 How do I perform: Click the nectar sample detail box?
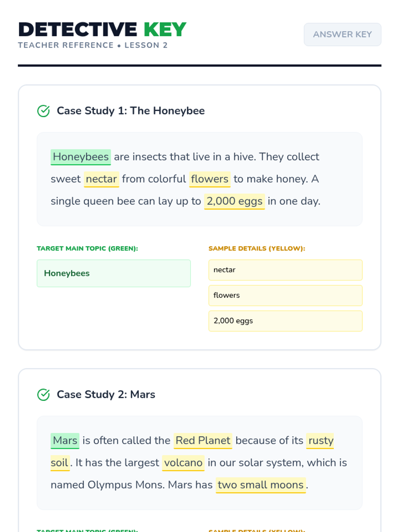pyautogui.click(x=285, y=270)
